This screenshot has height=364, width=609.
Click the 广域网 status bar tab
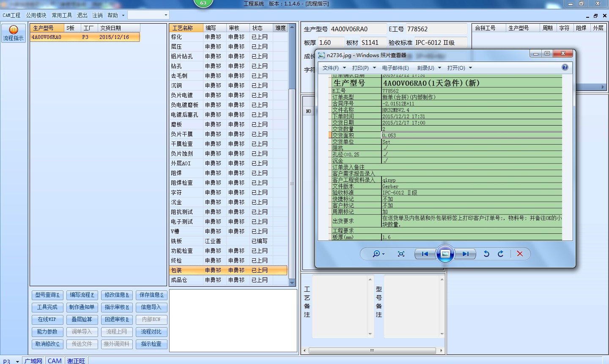pyautogui.click(x=33, y=361)
